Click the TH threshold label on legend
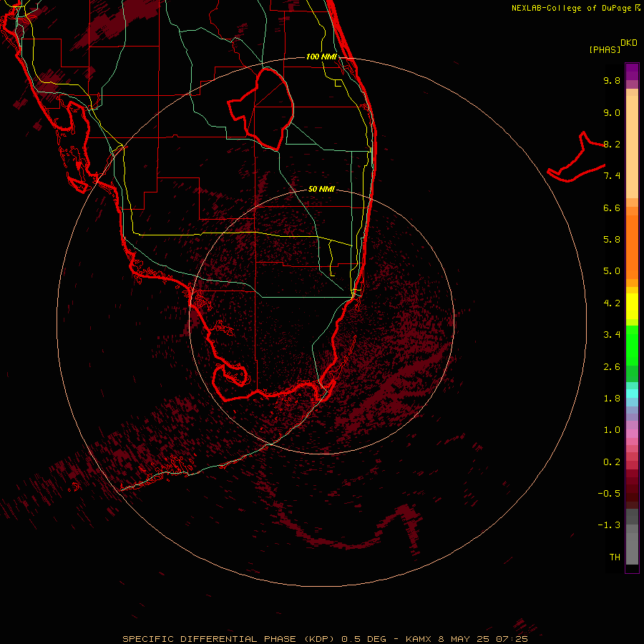The width and height of the screenshot is (644, 644). point(615,557)
